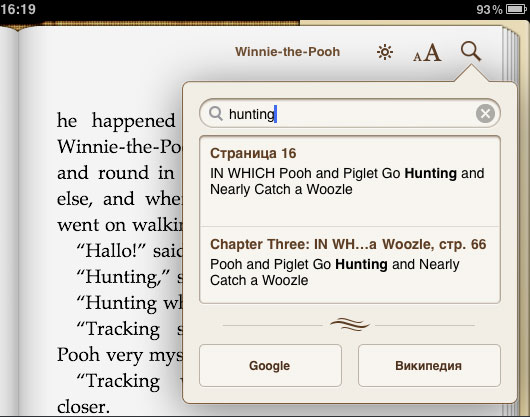Screen dimensions: 530x417
Task: Open the Страница 16 search result
Action: pos(350,181)
